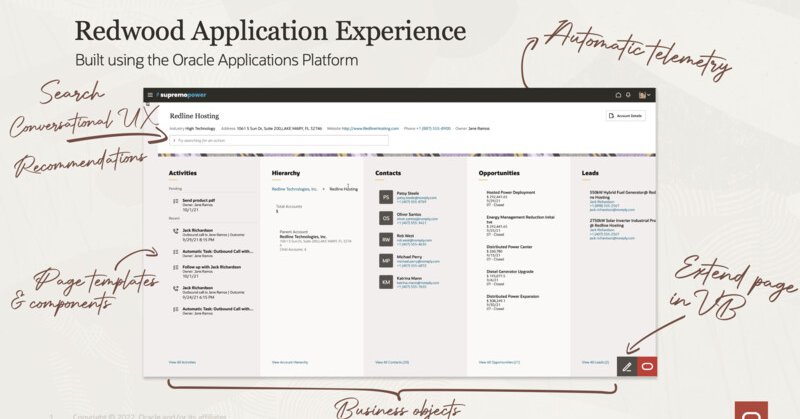Open the 2750kW Solar Inverter lead

click(x=622, y=223)
